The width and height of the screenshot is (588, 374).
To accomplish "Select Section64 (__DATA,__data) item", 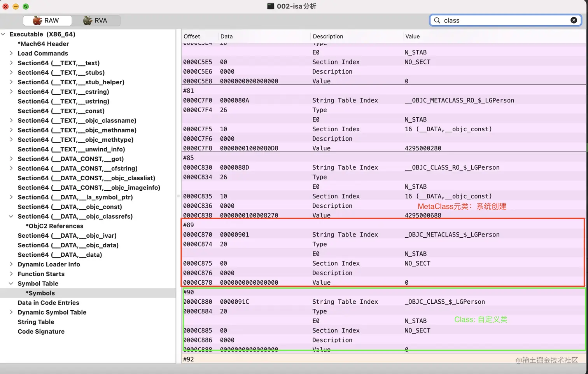I will pos(60,255).
